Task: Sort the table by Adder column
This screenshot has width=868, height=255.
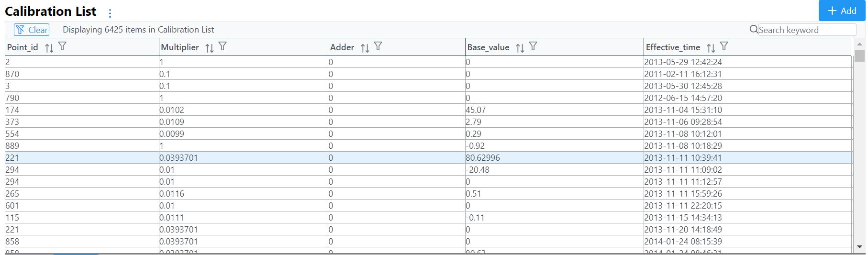Action: (x=365, y=48)
